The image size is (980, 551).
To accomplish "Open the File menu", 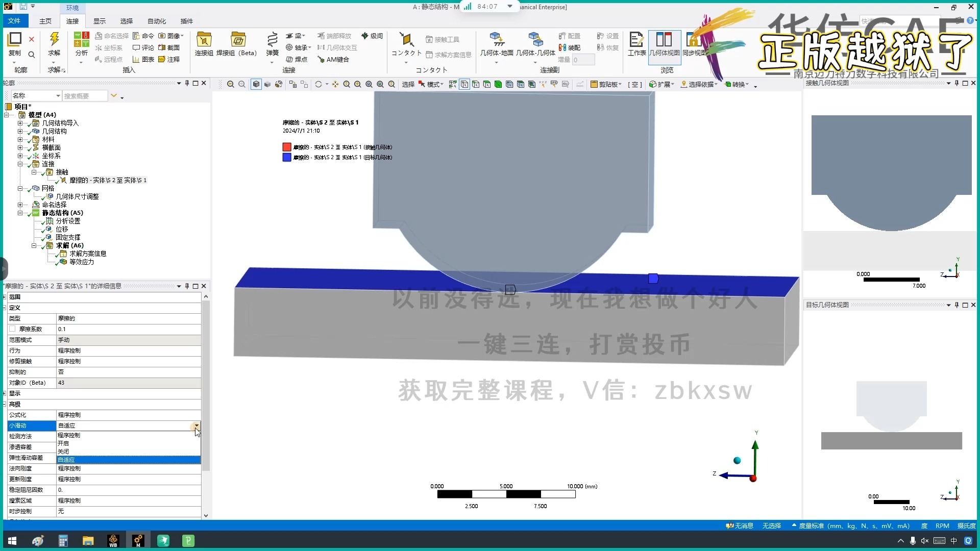I will pyautogui.click(x=14, y=21).
